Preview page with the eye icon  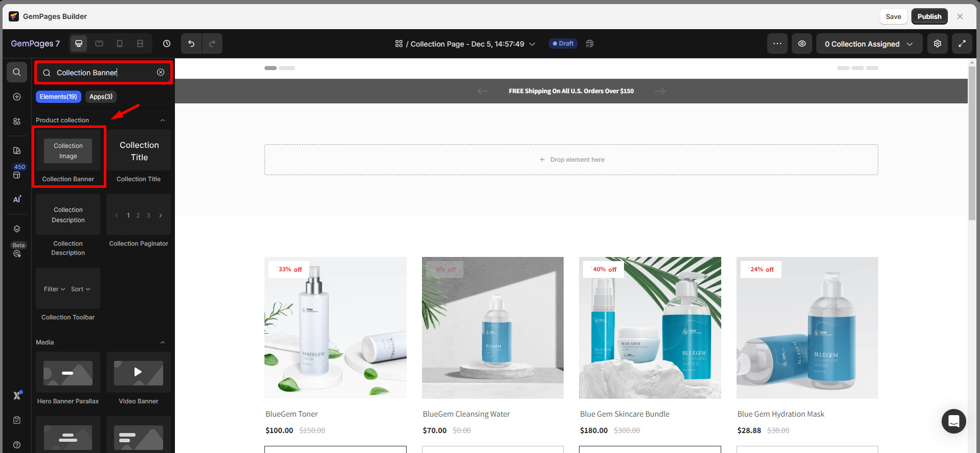click(801, 44)
